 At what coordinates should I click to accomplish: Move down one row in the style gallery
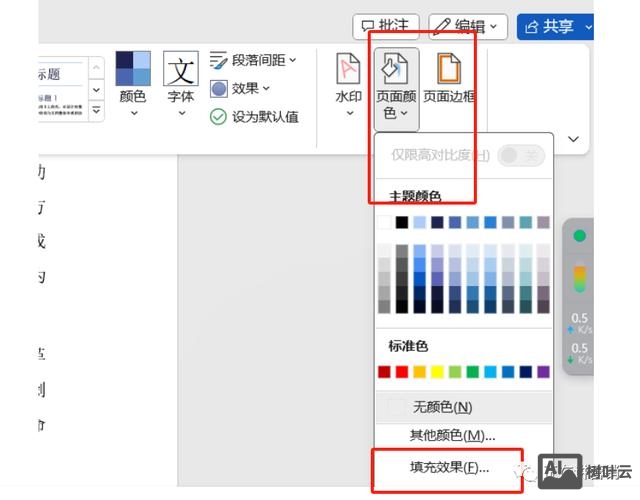click(96, 89)
